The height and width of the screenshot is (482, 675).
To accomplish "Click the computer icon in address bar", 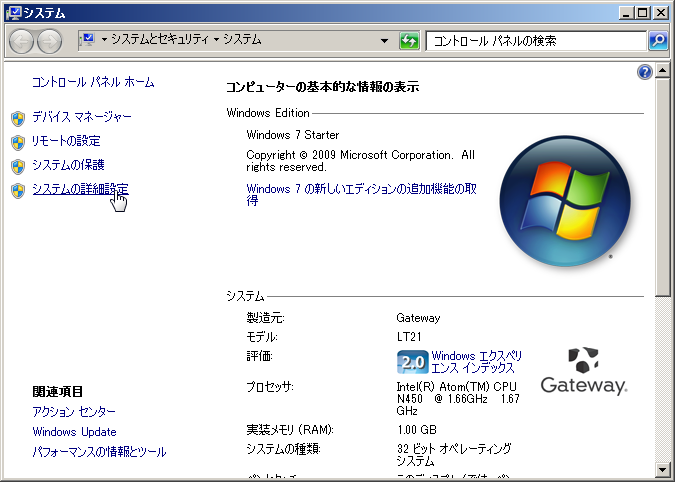I will tap(88, 40).
